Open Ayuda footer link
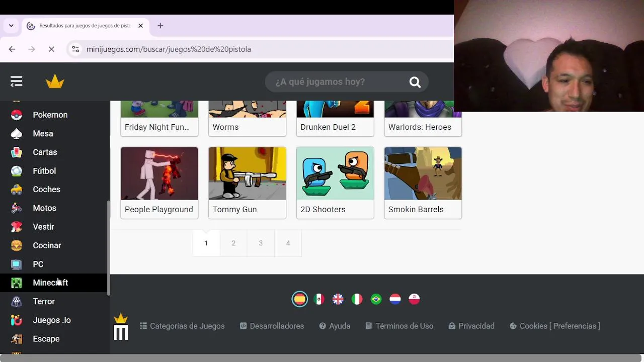 tap(335, 326)
